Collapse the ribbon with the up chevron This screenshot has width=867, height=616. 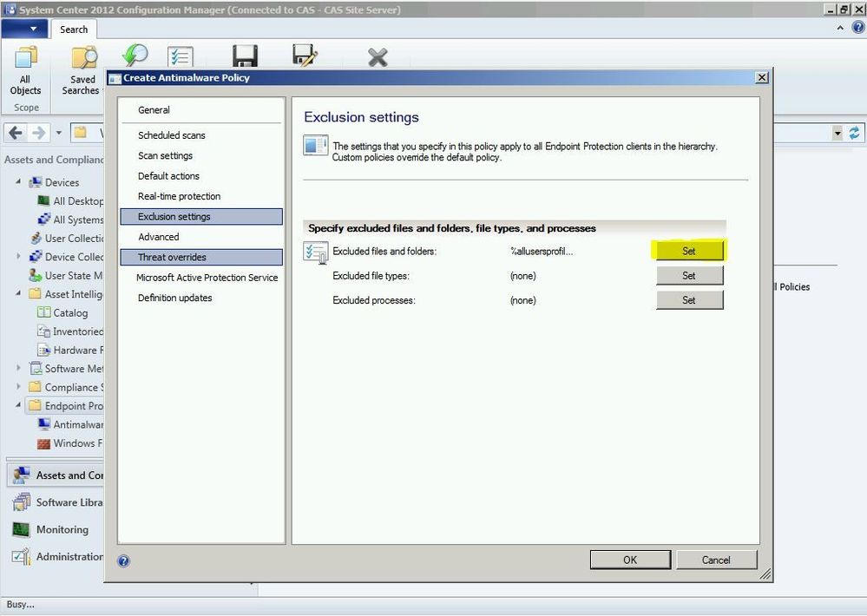click(x=840, y=29)
